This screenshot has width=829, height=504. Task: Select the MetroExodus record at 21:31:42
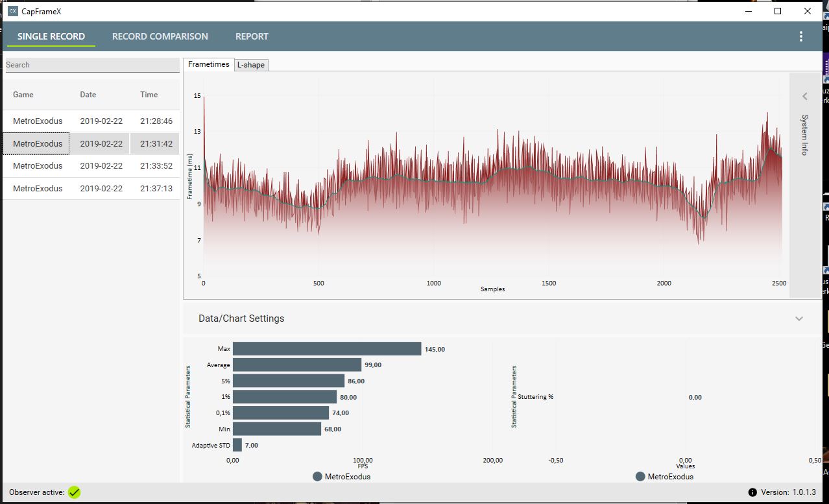coord(91,143)
